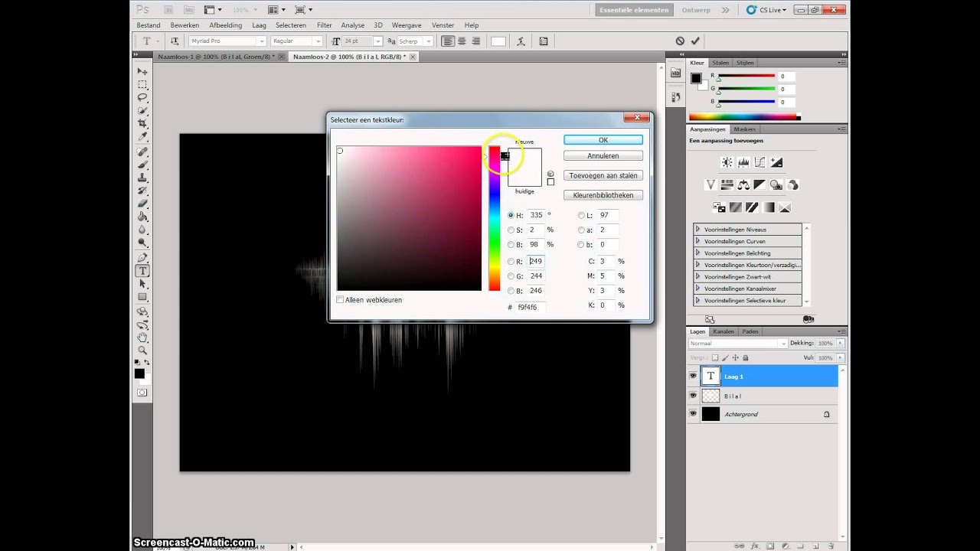Pick a color in saturation field
Image resolution: width=980 pixels, height=551 pixels.
[x=409, y=218]
